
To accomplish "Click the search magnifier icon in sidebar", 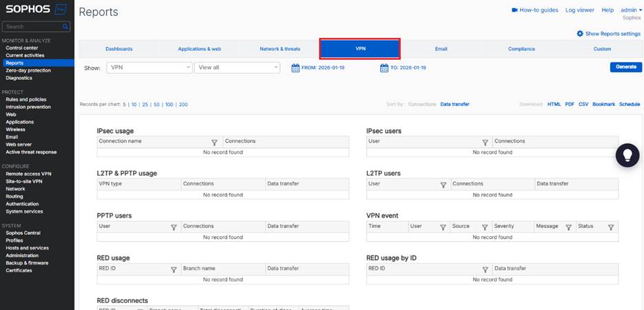I will pos(65,27).
